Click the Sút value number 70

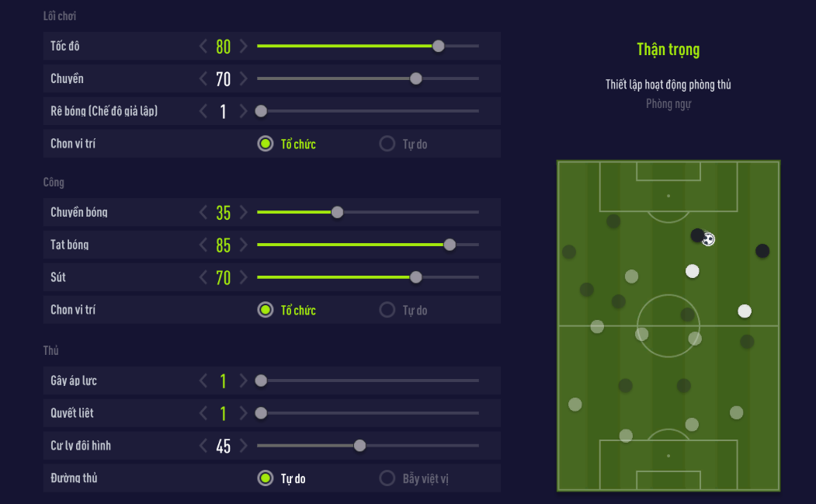point(224,278)
